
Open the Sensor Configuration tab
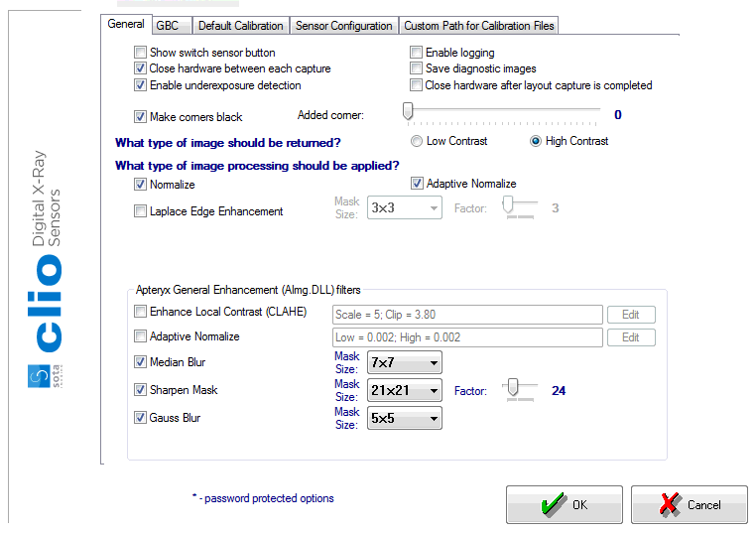click(x=343, y=26)
